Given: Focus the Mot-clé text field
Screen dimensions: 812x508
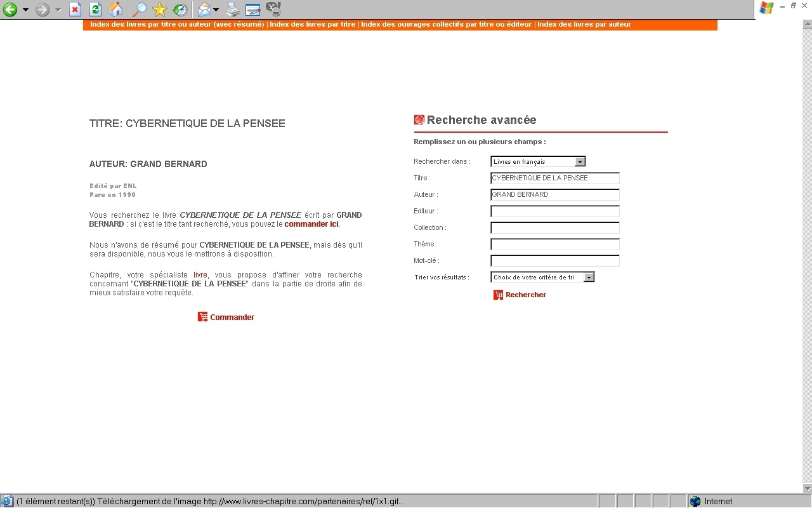Looking at the screenshot, I should click(x=555, y=261).
